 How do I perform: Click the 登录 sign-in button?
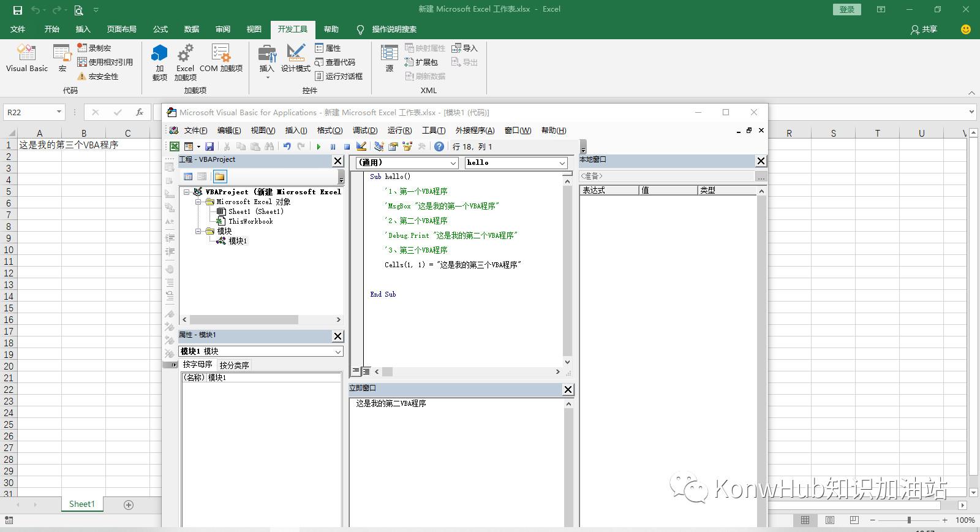click(x=847, y=9)
